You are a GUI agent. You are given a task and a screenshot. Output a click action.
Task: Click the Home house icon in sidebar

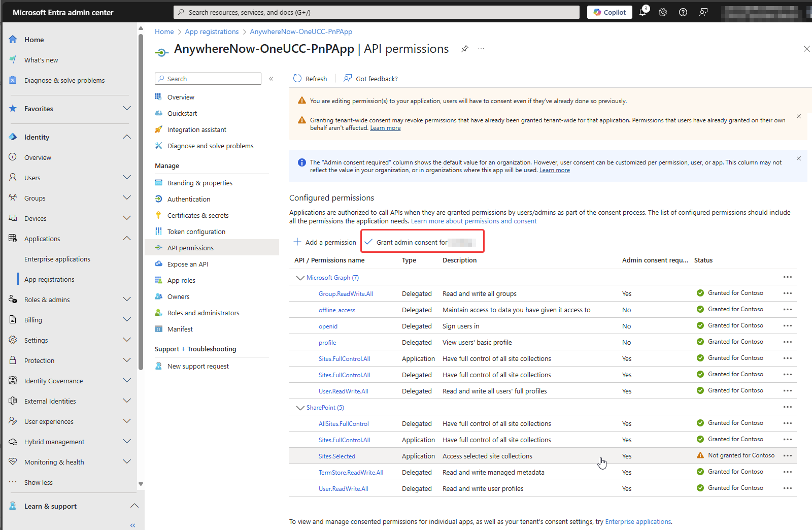(13, 39)
